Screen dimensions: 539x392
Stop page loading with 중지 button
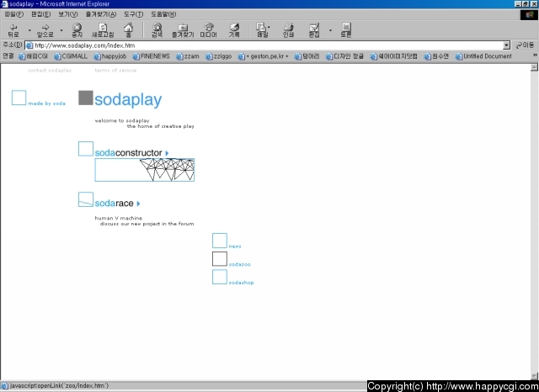click(x=77, y=30)
